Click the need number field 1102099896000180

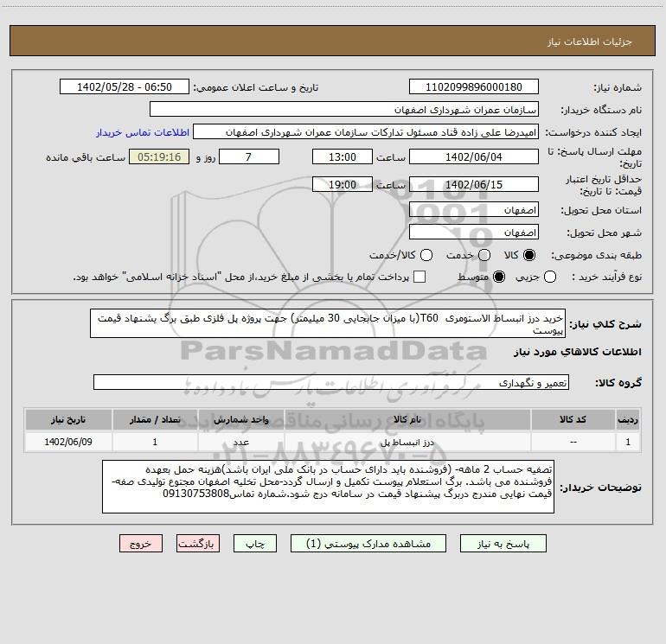coord(474,87)
